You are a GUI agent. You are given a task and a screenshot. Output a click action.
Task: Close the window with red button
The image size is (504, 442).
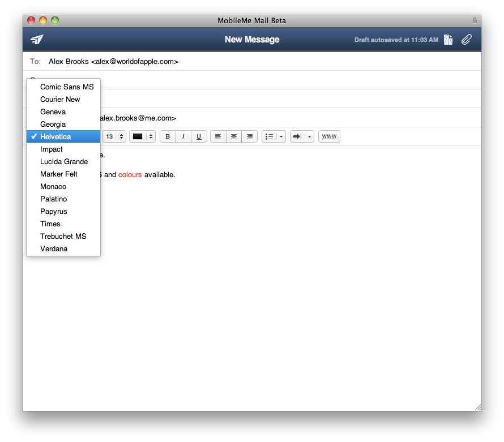pos(31,20)
